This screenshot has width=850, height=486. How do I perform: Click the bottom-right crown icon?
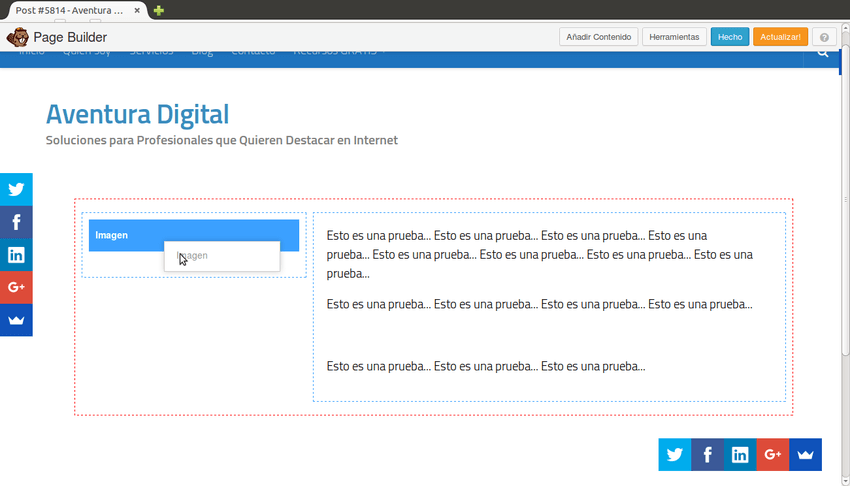coord(805,455)
